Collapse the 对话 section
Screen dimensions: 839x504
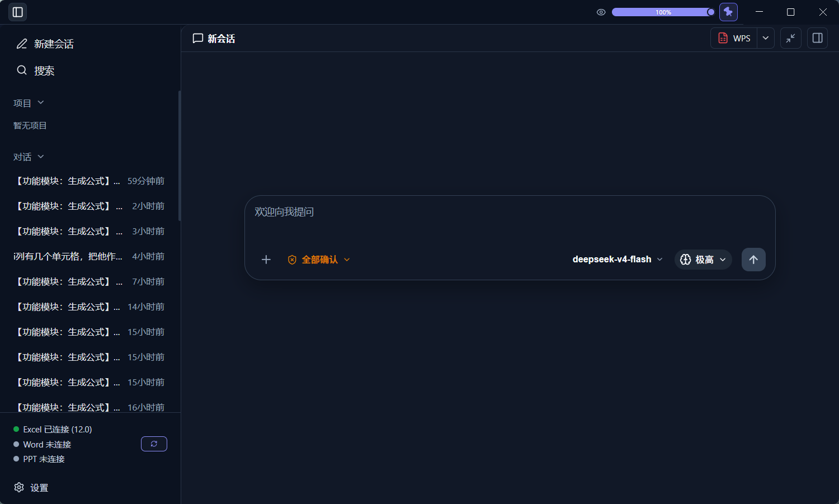pyautogui.click(x=29, y=157)
